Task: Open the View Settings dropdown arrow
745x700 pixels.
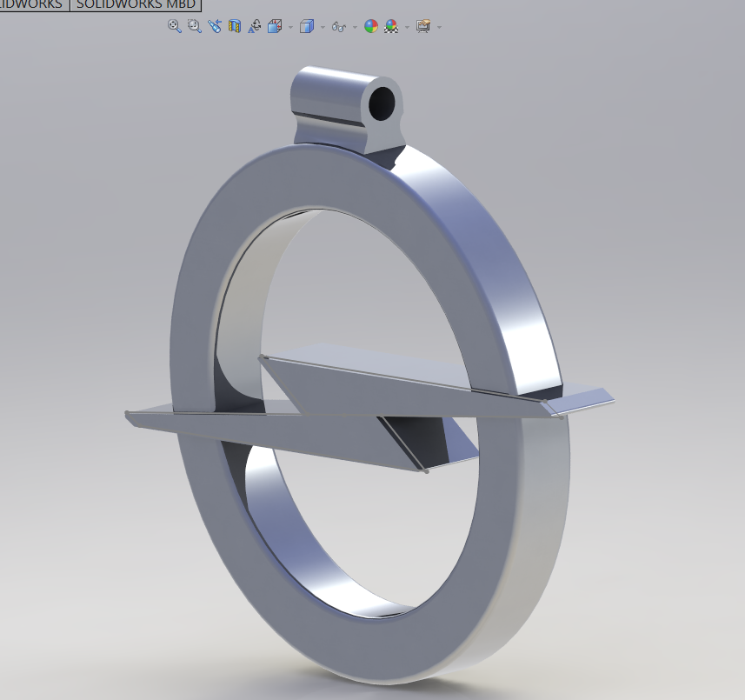Action: tap(440, 27)
